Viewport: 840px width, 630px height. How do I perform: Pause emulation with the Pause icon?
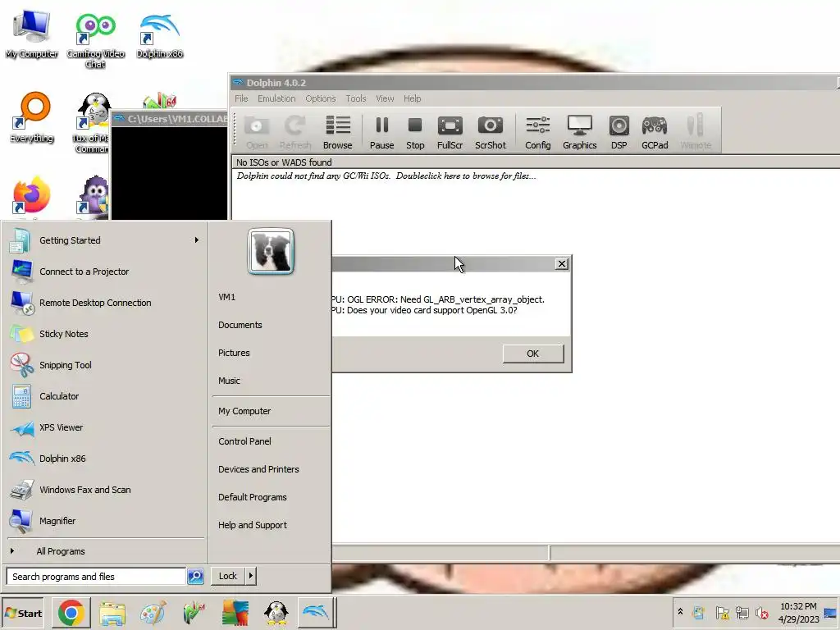[x=381, y=132]
